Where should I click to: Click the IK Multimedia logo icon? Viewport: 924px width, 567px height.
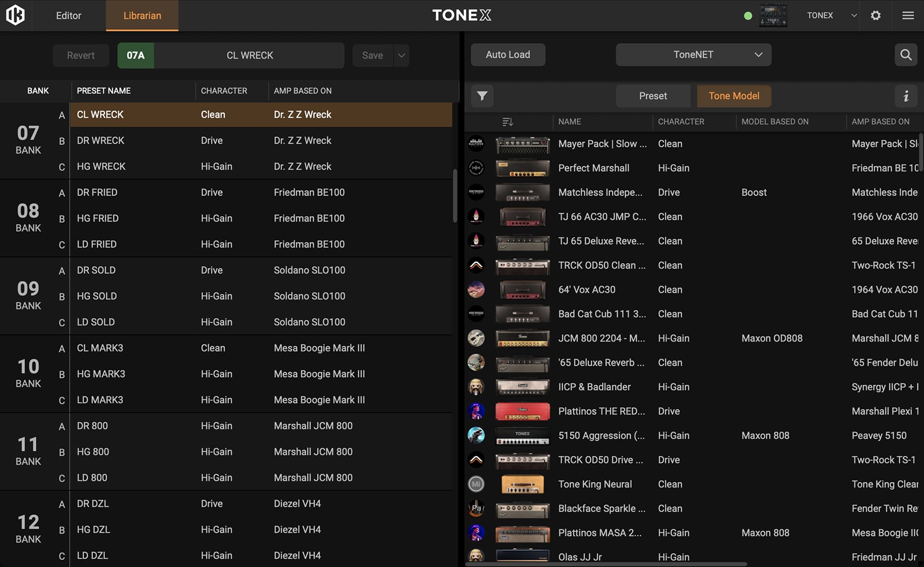pyautogui.click(x=15, y=15)
